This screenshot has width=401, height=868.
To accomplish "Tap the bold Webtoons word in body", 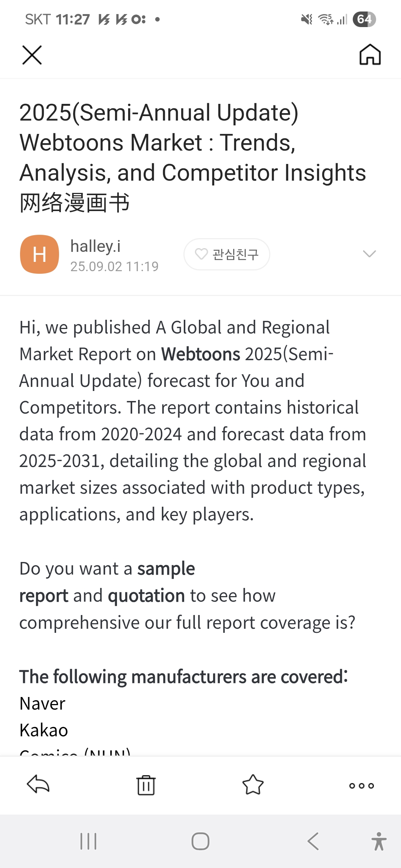I will (x=200, y=354).
